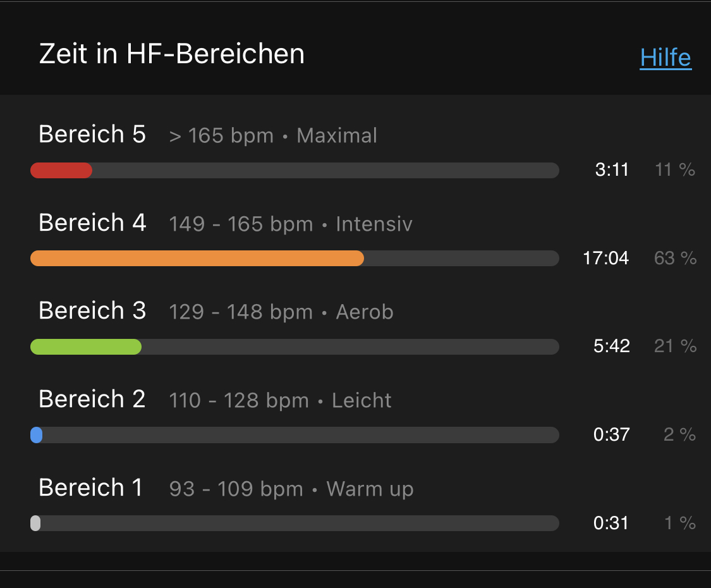
Task: Open the Hilfe link
Action: [x=665, y=58]
